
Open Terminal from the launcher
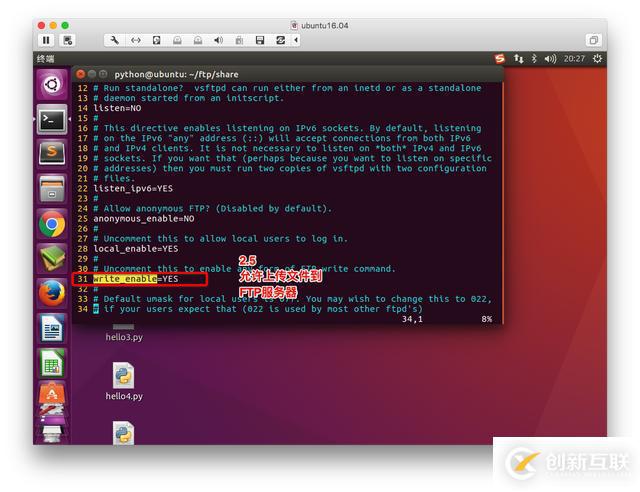pos(52,120)
